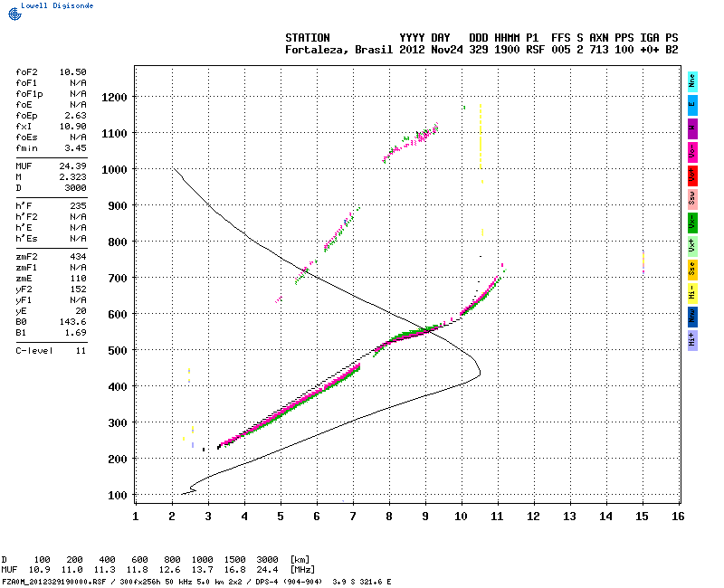Click the 16 MHz frequency axis label
The image size is (724, 588).
click(678, 517)
